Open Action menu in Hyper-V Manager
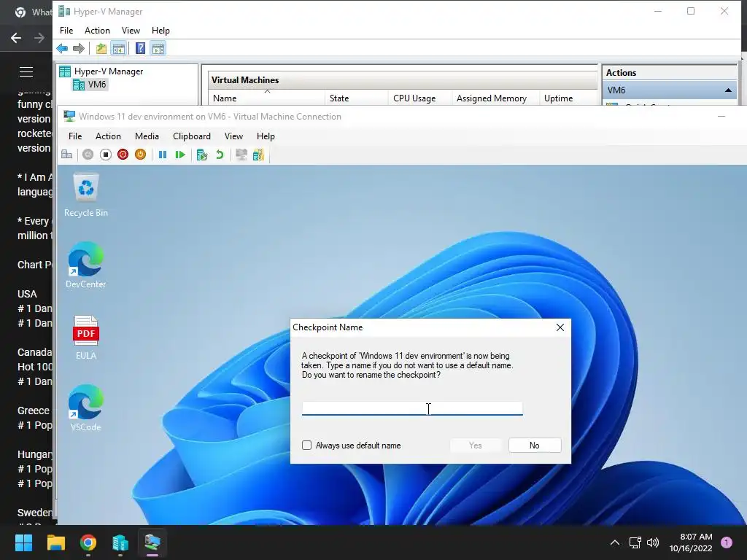Image resolution: width=747 pixels, height=560 pixels. point(97,31)
